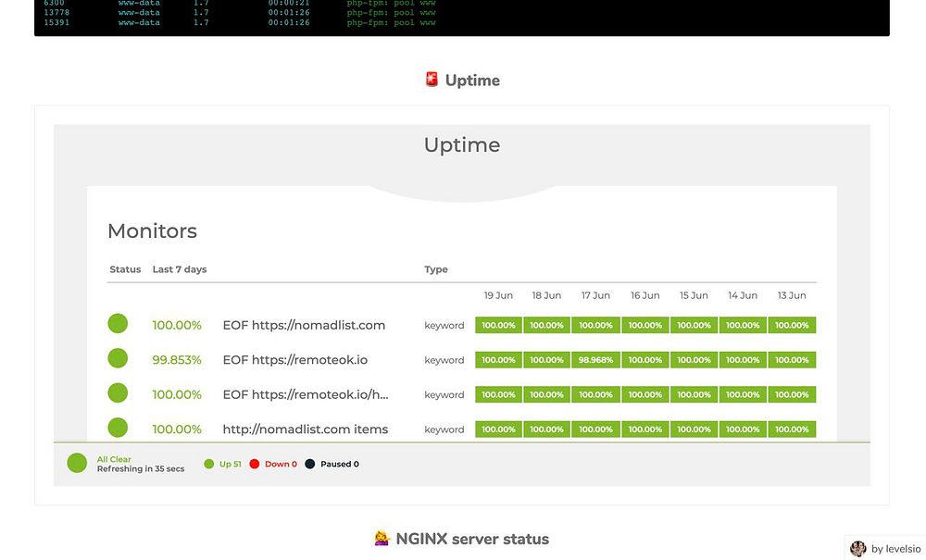This screenshot has width=926, height=560.
Task: Click the levelsio avatar picture
Action: pos(858,549)
